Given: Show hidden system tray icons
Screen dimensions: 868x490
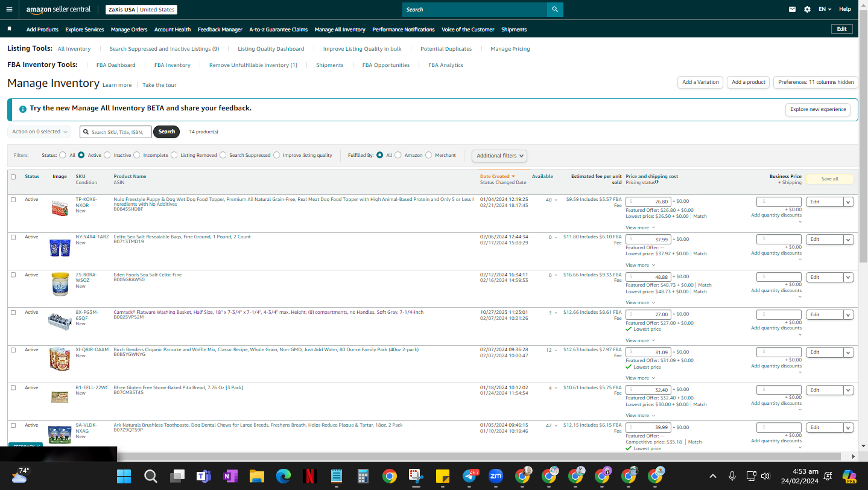Looking at the screenshot, I should [712, 476].
